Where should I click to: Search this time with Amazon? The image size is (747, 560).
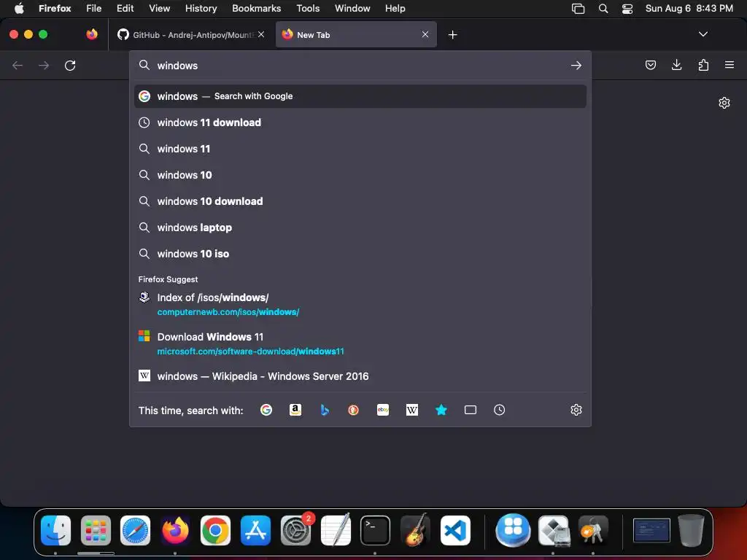[295, 410]
